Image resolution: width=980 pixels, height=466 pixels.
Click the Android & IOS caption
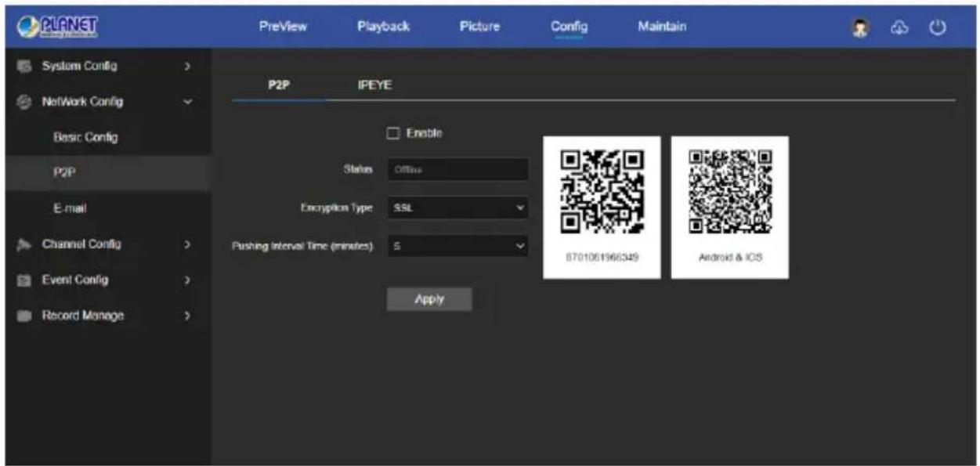pos(730,258)
